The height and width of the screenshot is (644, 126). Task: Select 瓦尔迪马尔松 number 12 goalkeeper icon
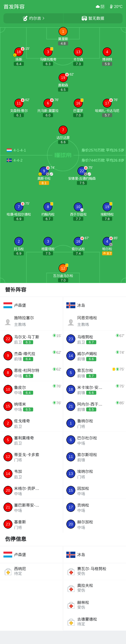click(63, 268)
